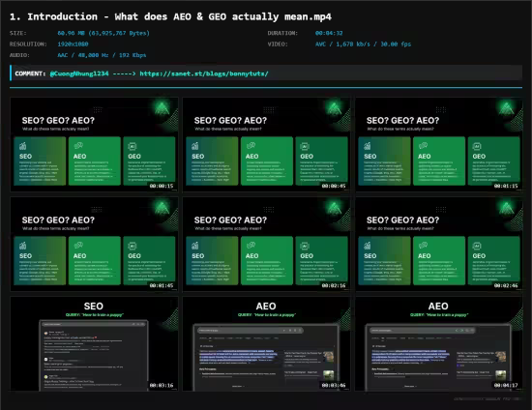532x410 pixels.
Task: Open the AEO thumbnail at timestamp 00:03:46
Action: click(x=266, y=343)
